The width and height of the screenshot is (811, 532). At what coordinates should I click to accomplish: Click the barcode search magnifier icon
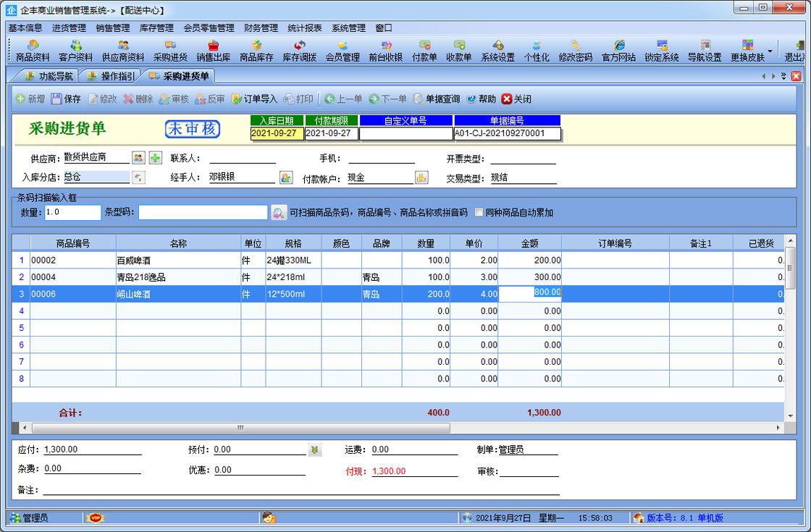point(279,213)
